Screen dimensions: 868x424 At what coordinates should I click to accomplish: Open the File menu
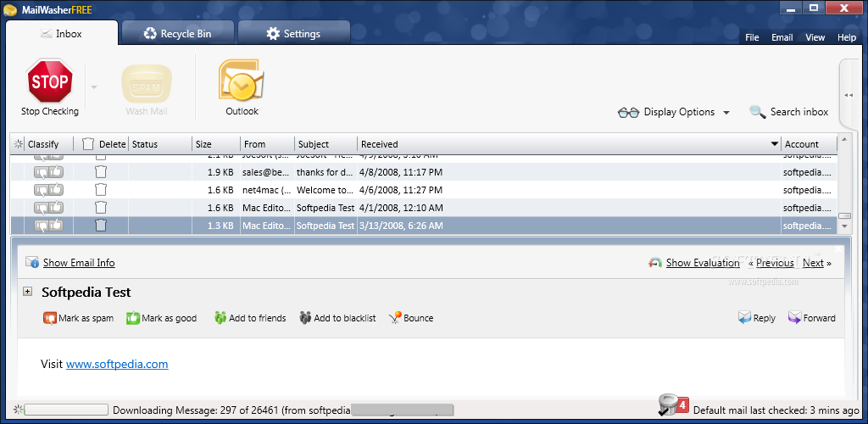752,37
